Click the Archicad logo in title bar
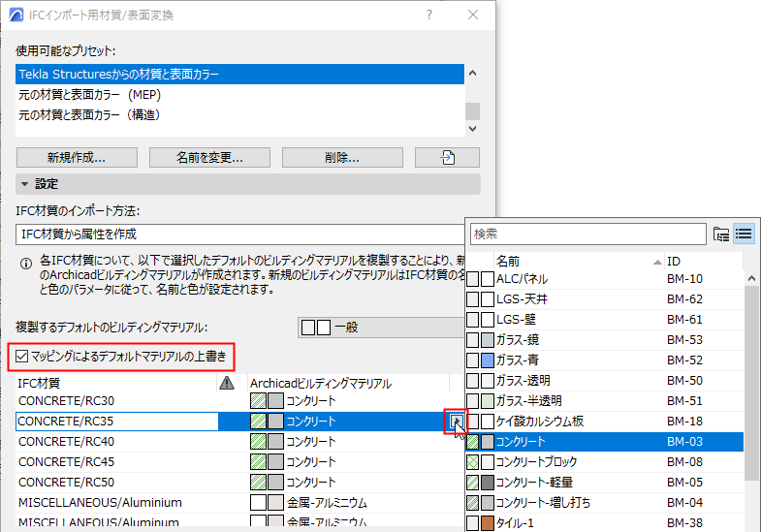The height and width of the screenshot is (532, 761). (x=16, y=16)
